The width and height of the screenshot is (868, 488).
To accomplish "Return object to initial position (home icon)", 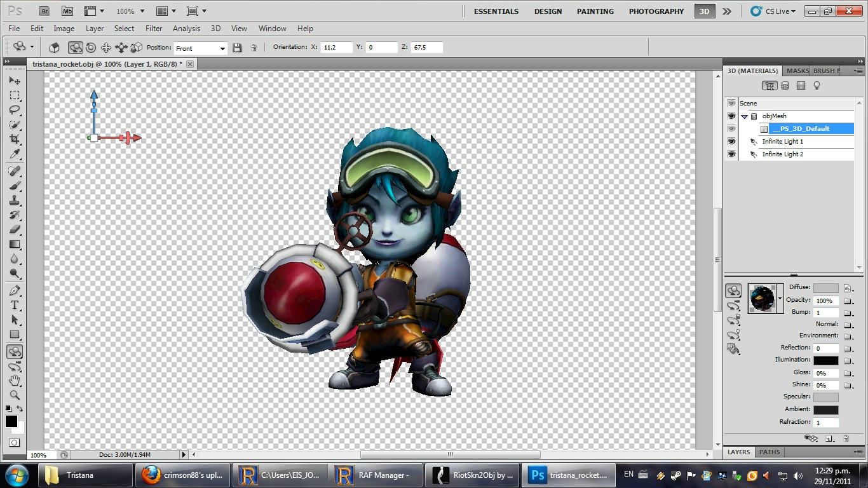I will pos(55,48).
